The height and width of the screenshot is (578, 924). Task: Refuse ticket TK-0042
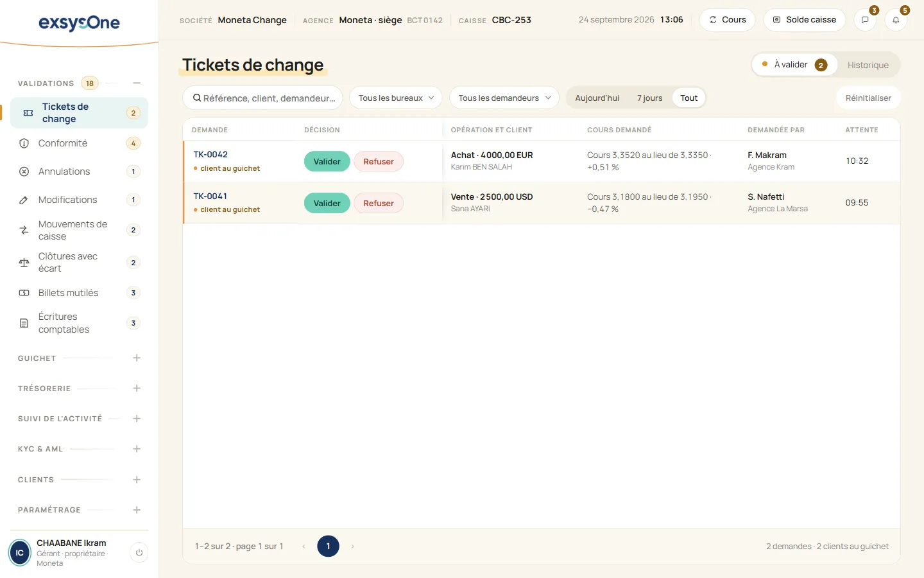click(379, 161)
